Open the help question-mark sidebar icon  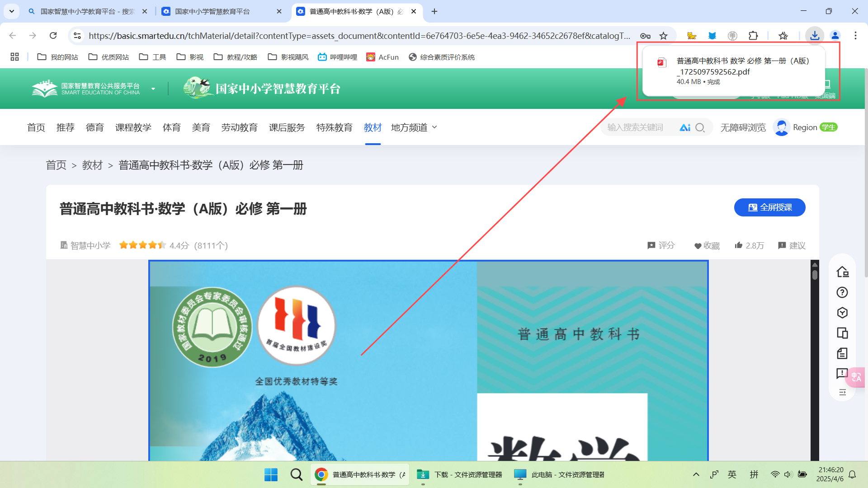pyautogui.click(x=842, y=292)
